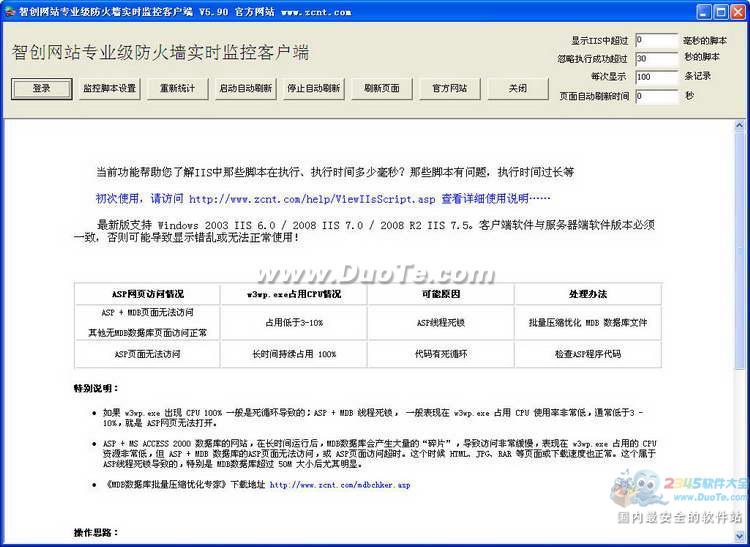This screenshot has height=547, width=750.
Task: Minimize the window
Action: (x=704, y=12)
